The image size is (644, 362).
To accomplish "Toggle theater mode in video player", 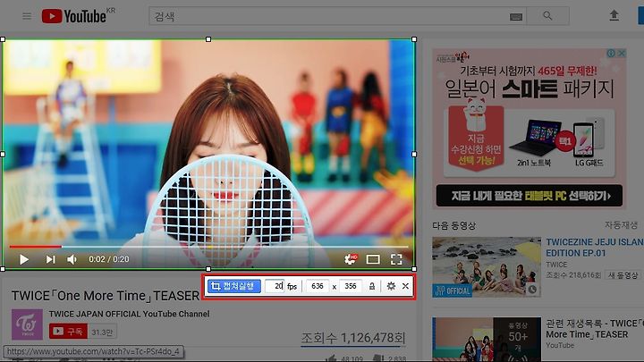I will coord(373,259).
